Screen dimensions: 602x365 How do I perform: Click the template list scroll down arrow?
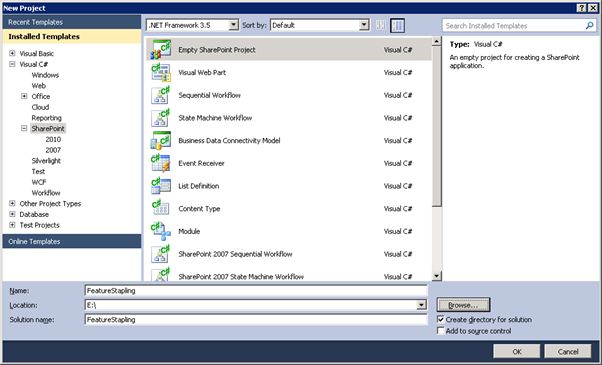click(x=437, y=276)
